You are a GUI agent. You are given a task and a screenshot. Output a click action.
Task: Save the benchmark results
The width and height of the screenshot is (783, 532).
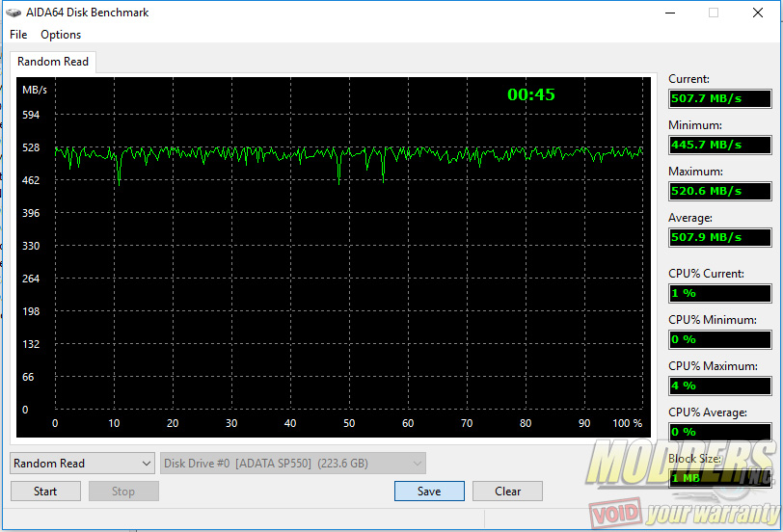click(x=429, y=492)
